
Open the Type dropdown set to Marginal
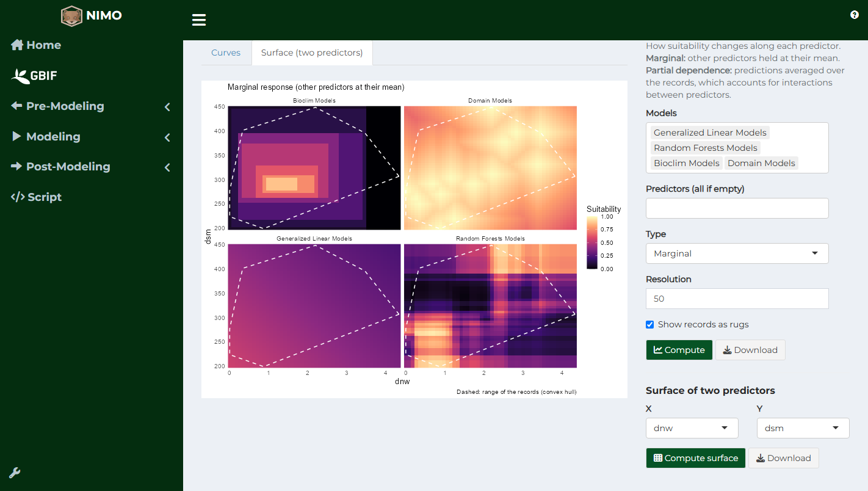coord(737,253)
